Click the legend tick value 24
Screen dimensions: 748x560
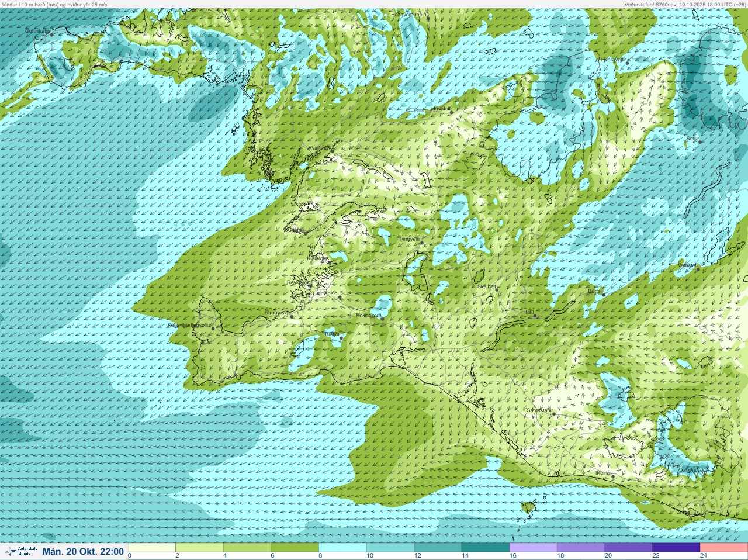pos(704,555)
